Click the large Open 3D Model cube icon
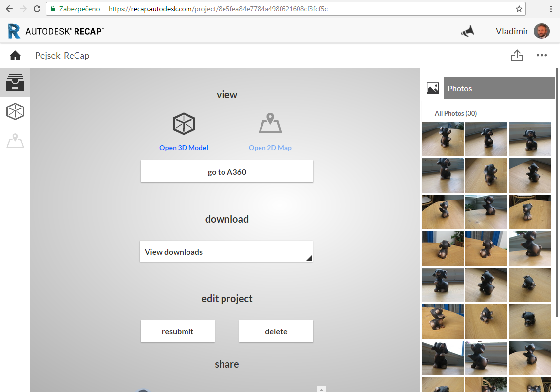Viewport: 560px width, 392px height. pos(184,124)
